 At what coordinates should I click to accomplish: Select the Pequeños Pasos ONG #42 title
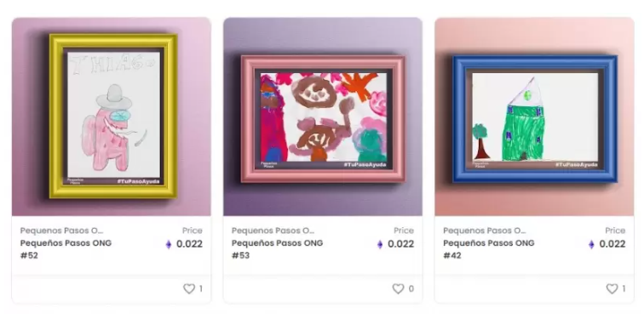[x=489, y=249]
